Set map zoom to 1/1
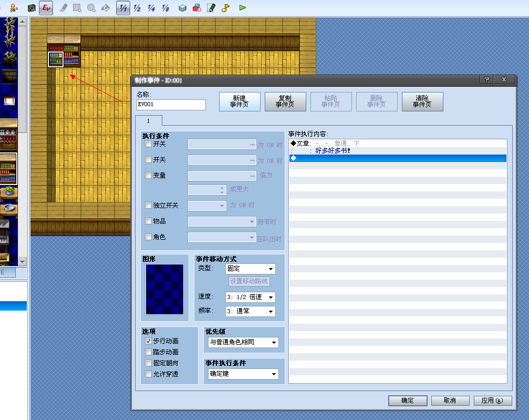Viewport: 529px width, 420px height. (x=123, y=7)
